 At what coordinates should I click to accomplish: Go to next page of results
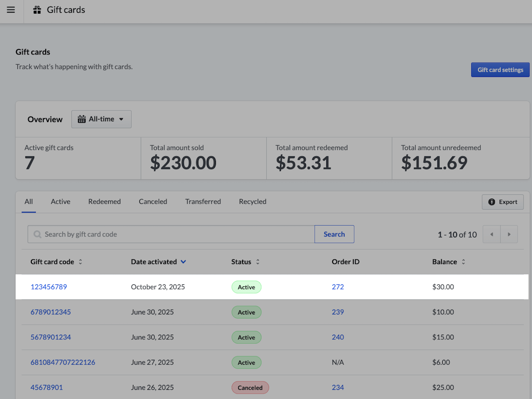(x=509, y=234)
